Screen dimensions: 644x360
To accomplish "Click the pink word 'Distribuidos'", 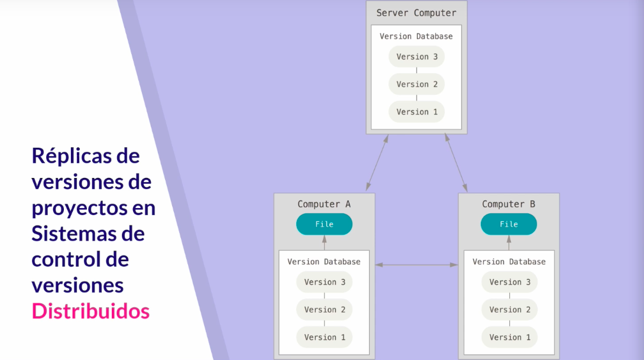I will [x=90, y=311].
